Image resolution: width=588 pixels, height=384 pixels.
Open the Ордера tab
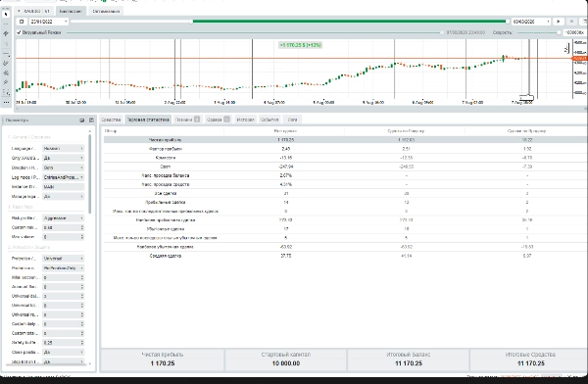[219, 120]
